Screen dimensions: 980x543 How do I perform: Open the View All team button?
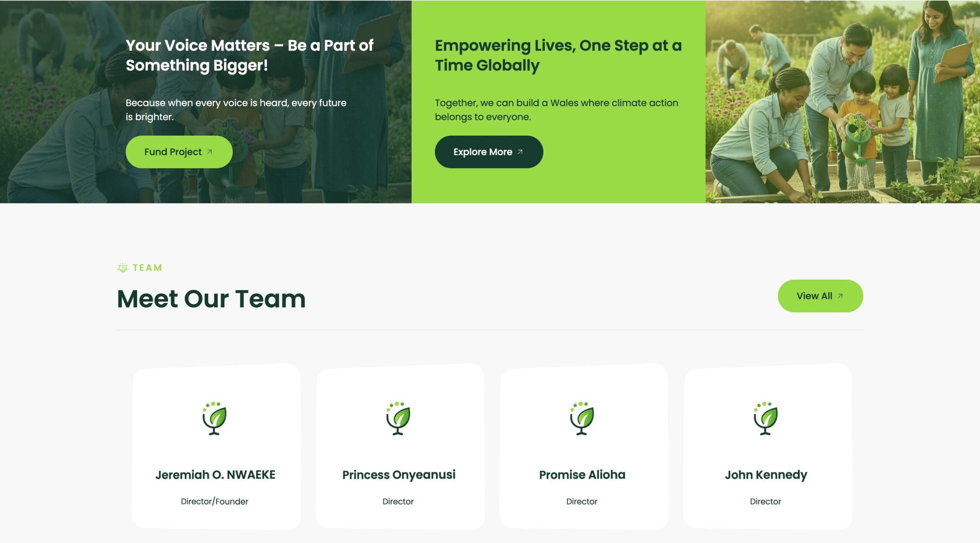(820, 296)
